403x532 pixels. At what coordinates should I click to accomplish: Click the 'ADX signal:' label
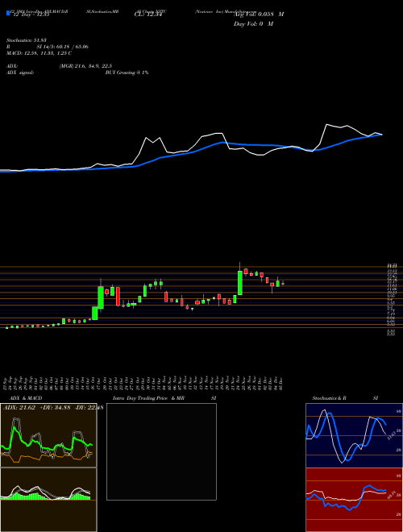[x=19, y=73]
